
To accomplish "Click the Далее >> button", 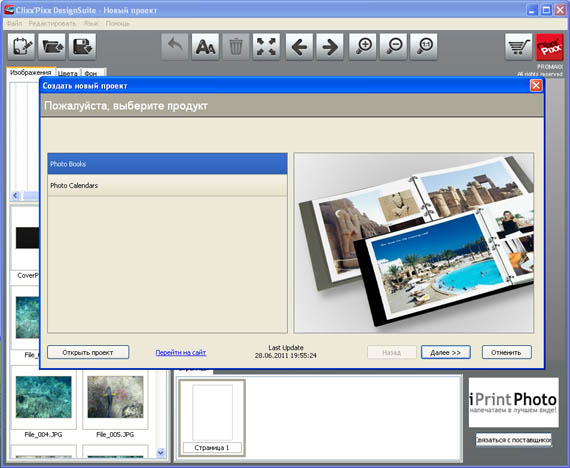I will click(446, 352).
